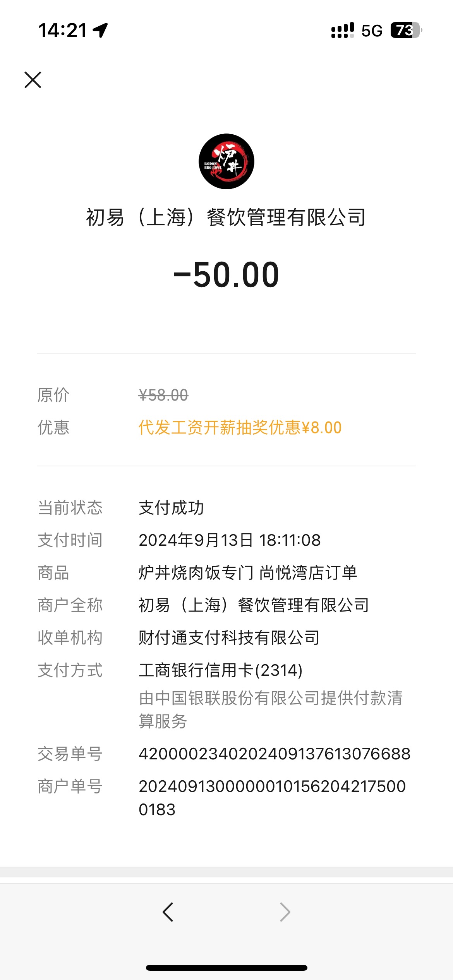Tap the cellular signal bars icon
Viewport: 453px width, 980px height.
(x=343, y=30)
